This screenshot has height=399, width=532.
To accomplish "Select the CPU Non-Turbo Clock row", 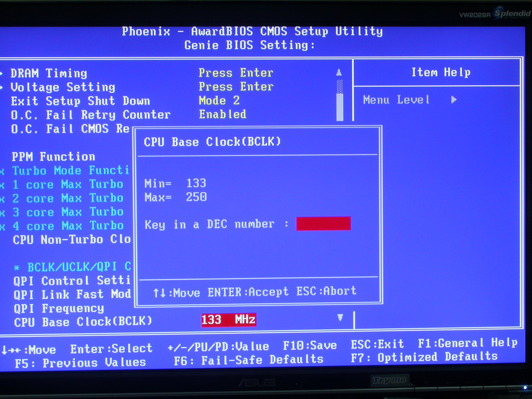I will coord(72,240).
